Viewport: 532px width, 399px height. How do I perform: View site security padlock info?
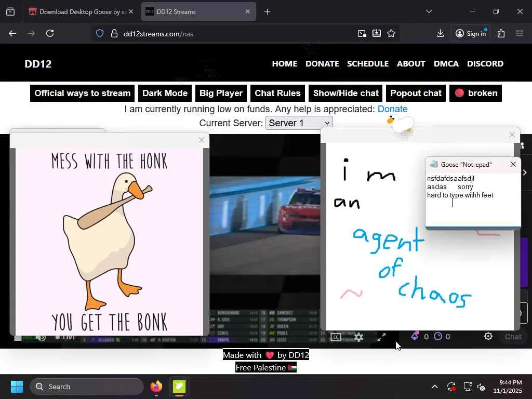[114, 34]
